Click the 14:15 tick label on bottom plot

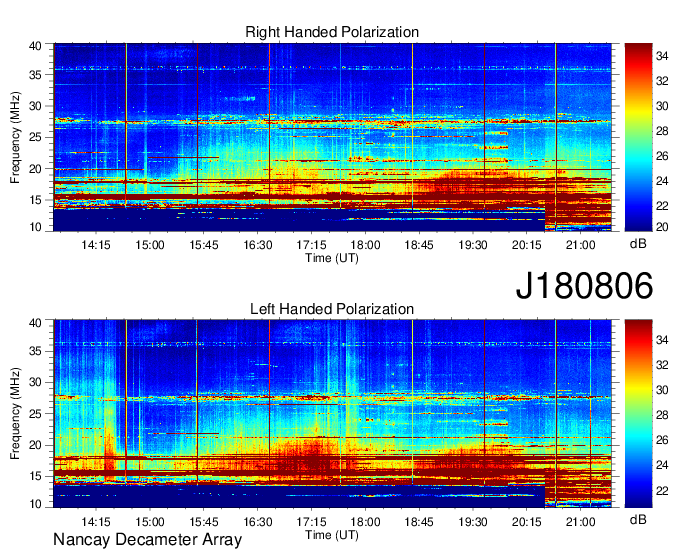(x=96, y=521)
